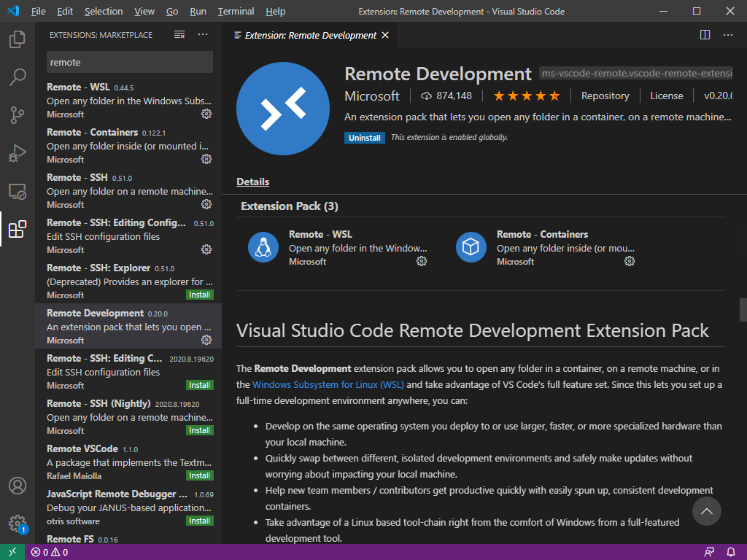The height and width of the screenshot is (560, 747).
Task: Click the Remote Development extension logo
Action: 283,109
